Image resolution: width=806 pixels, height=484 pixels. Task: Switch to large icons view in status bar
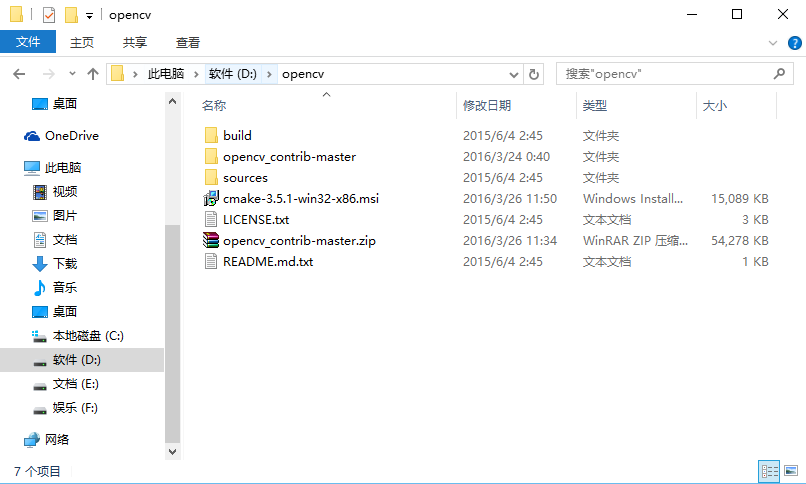click(791, 471)
